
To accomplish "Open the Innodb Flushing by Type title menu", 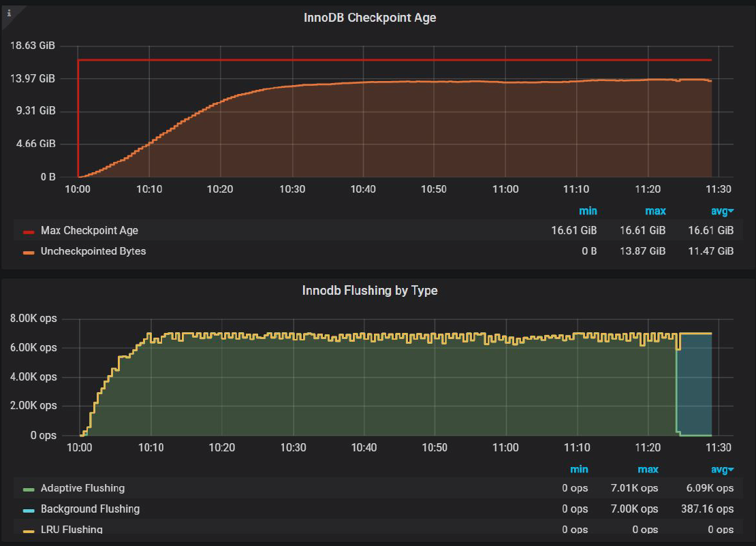I will point(370,291).
